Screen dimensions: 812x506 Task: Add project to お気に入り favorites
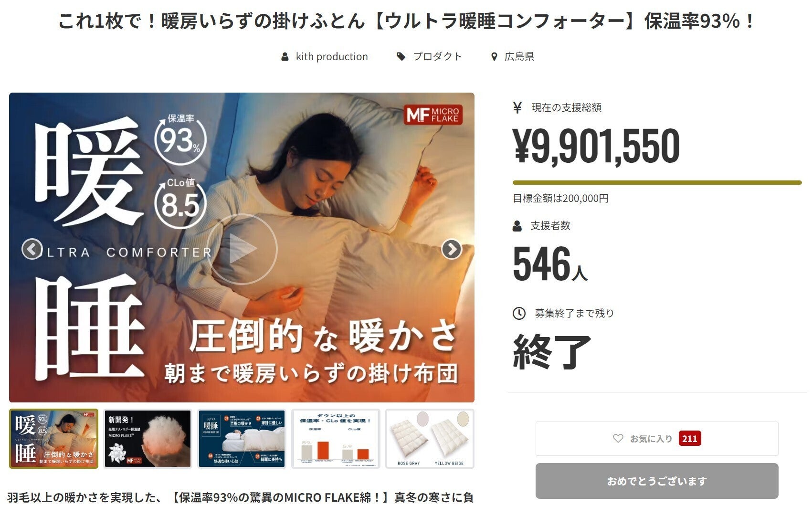click(657, 439)
